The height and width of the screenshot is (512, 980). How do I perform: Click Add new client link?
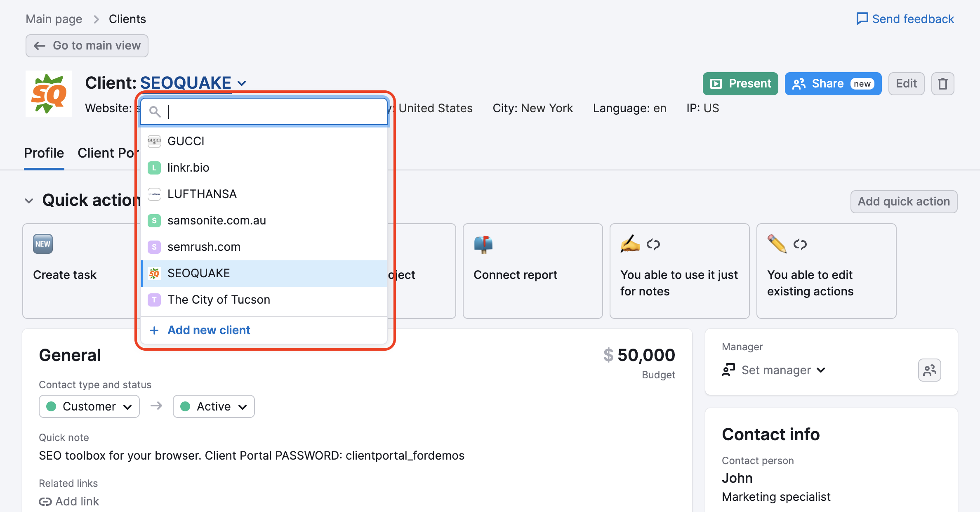click(x=209, y=330)
